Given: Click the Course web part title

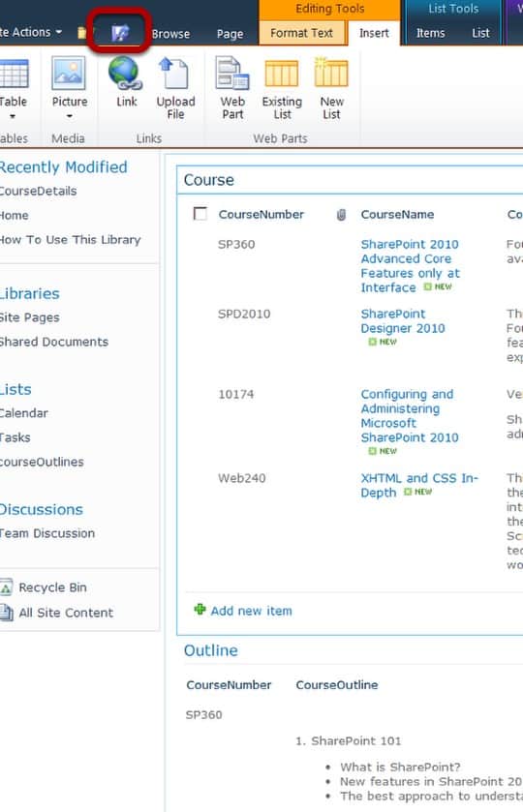Looking at the screenshot, I should click(x=209, y=180).
